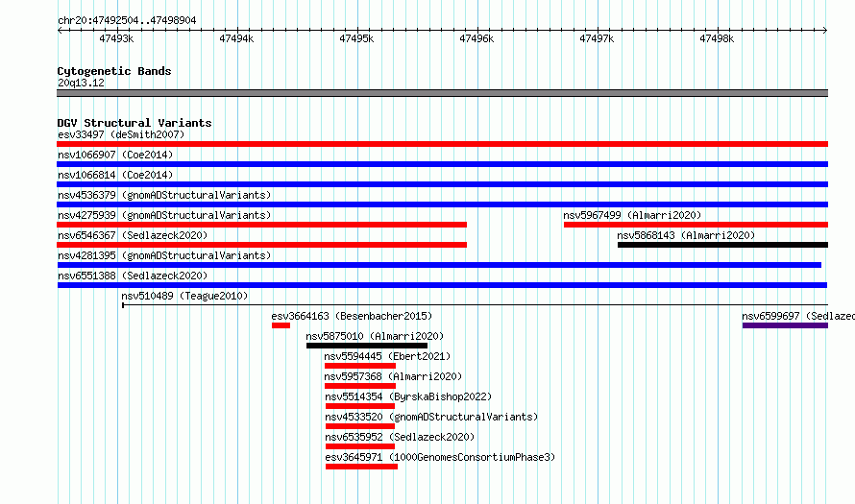
Task: Select the red esv3645971 variant bar
Action: 361,467
